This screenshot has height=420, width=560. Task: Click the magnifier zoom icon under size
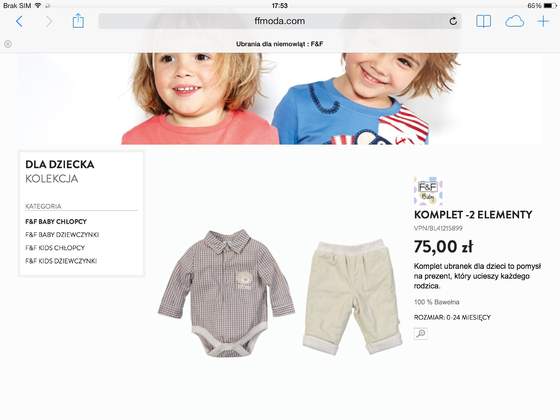(421, 333)
